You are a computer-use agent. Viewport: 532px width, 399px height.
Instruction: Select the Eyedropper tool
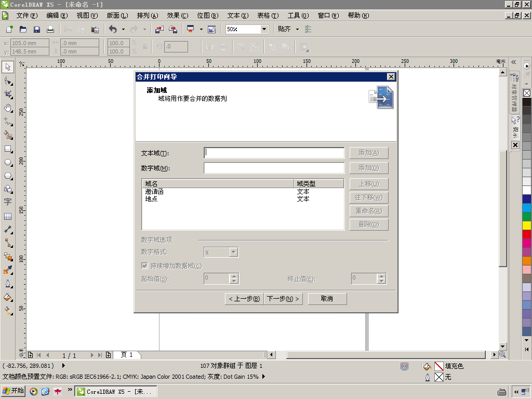[x=8, y=270]
